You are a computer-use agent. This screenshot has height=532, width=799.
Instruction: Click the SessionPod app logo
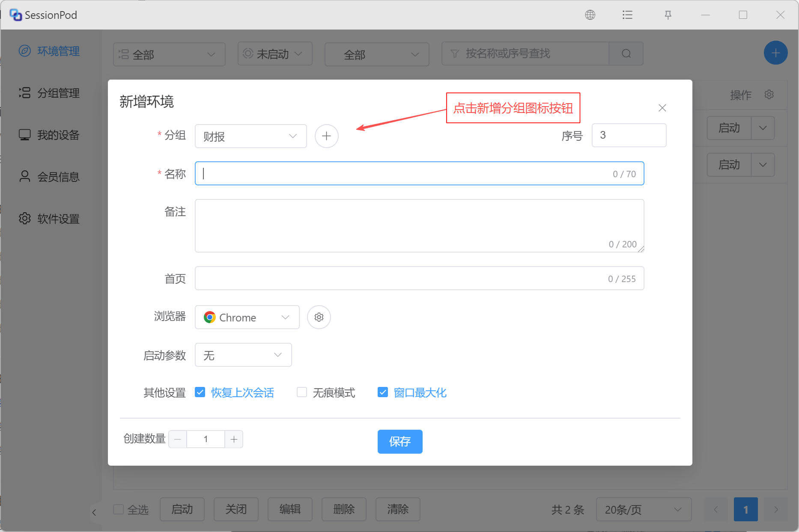(15, 15)
